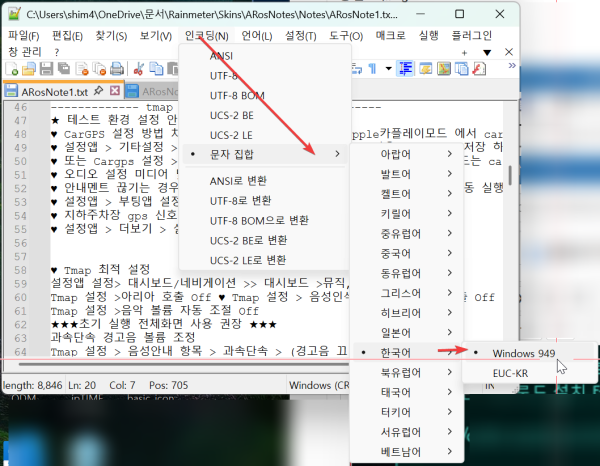Choose UCS-2 BE로 변환 option

pos(265,240)
